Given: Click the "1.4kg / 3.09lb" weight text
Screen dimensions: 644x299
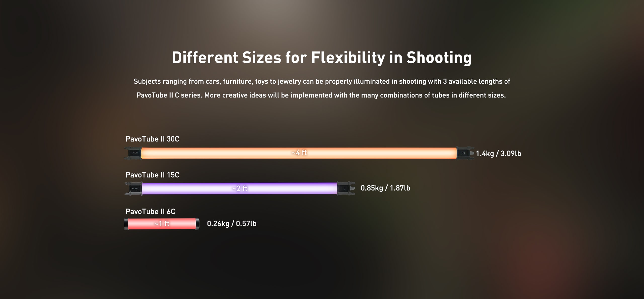Looking at the screenshot, I should (x=498, y=154).
